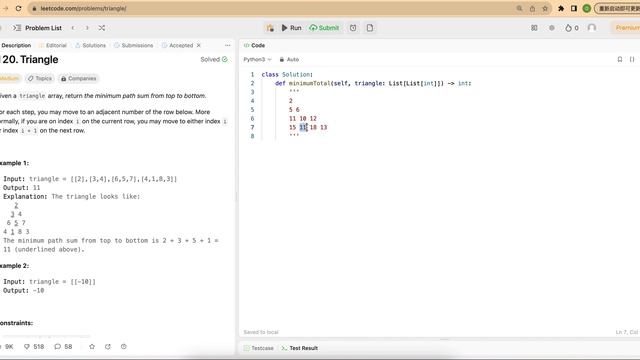640x360 pixels.
Task: Click the share icon at bottom
Action: click(x=108, y=347)
